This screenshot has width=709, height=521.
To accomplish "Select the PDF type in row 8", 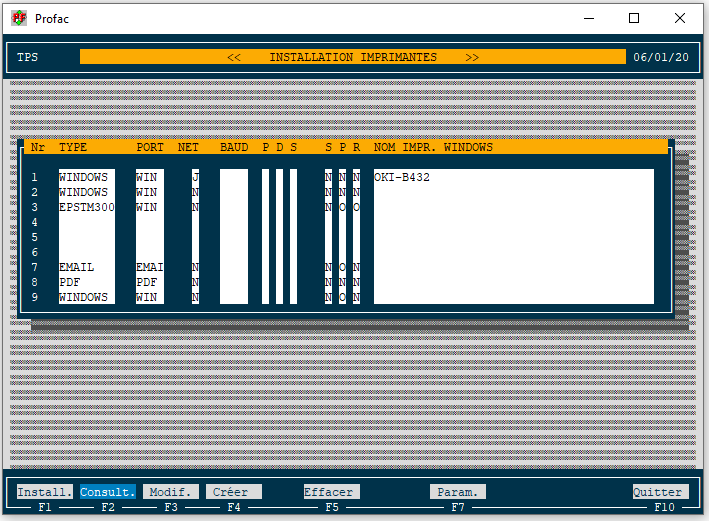I will coord(69,283).
